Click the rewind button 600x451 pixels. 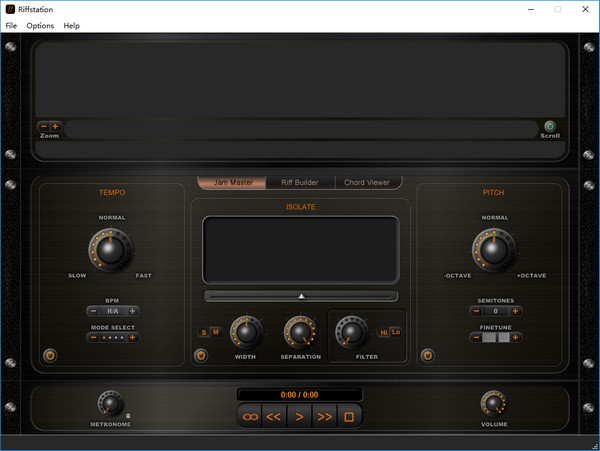tap(274, 417)
